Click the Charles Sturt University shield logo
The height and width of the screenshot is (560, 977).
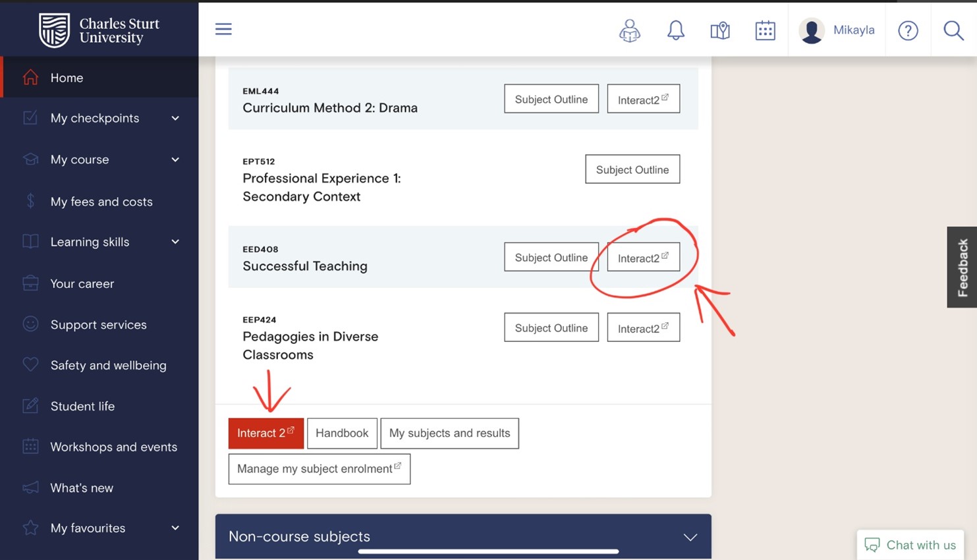point(56,29)
